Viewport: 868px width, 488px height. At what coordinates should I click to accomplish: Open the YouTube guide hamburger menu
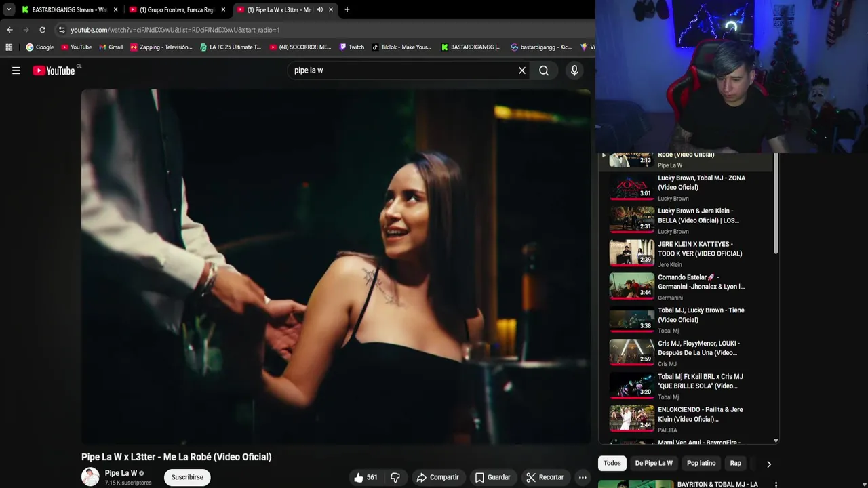16,70
